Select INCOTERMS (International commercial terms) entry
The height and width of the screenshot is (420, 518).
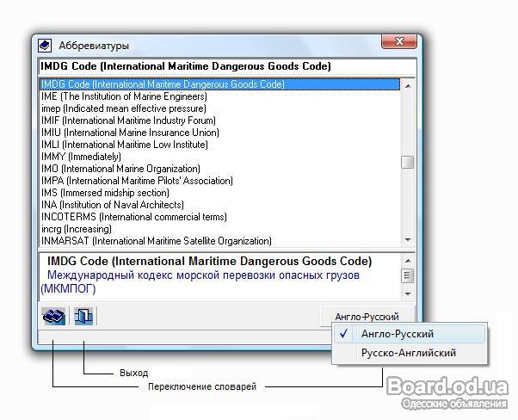(x=133, y=217)
